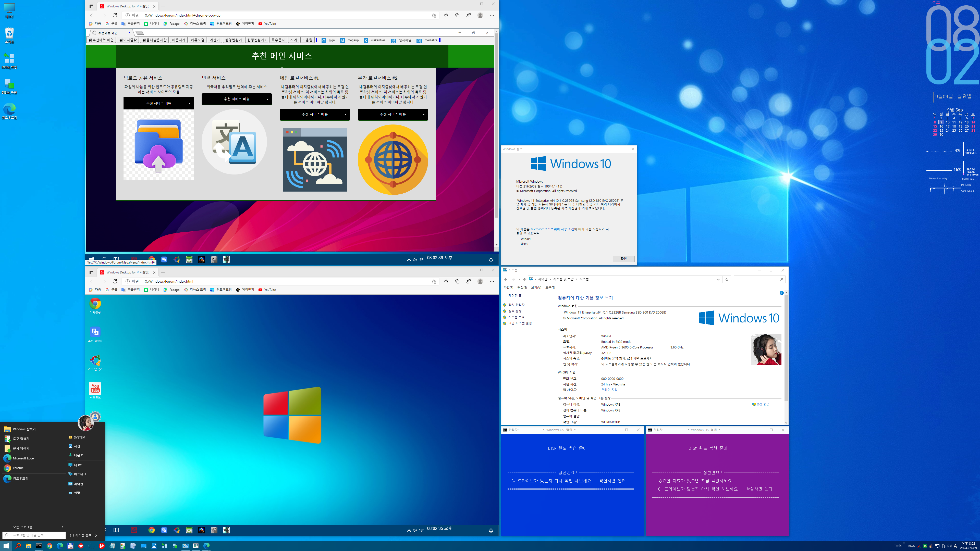The image size is (980, 551).
Task: Open the 휴지통 recycle bin desktop icon
Action: click(9, 35)
